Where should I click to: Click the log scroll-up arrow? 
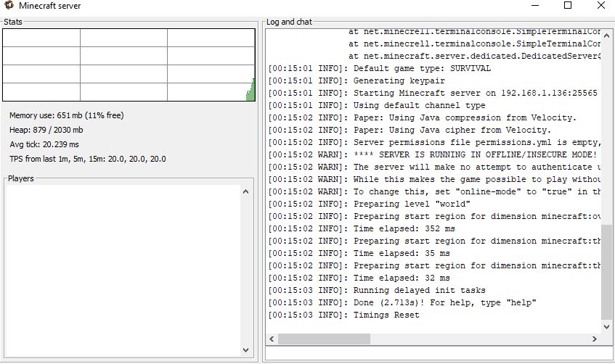pos(606,36)
